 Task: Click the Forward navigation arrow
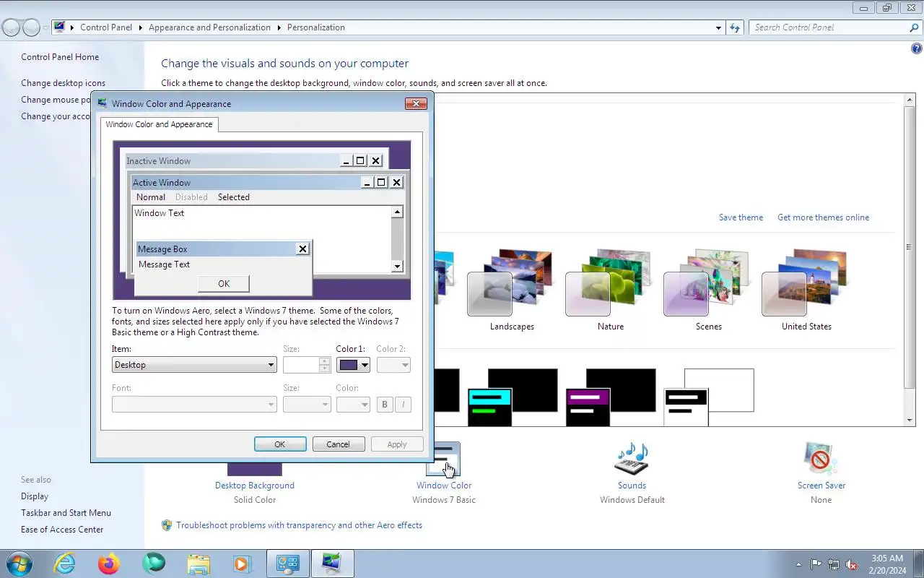[x=31, y=27]
